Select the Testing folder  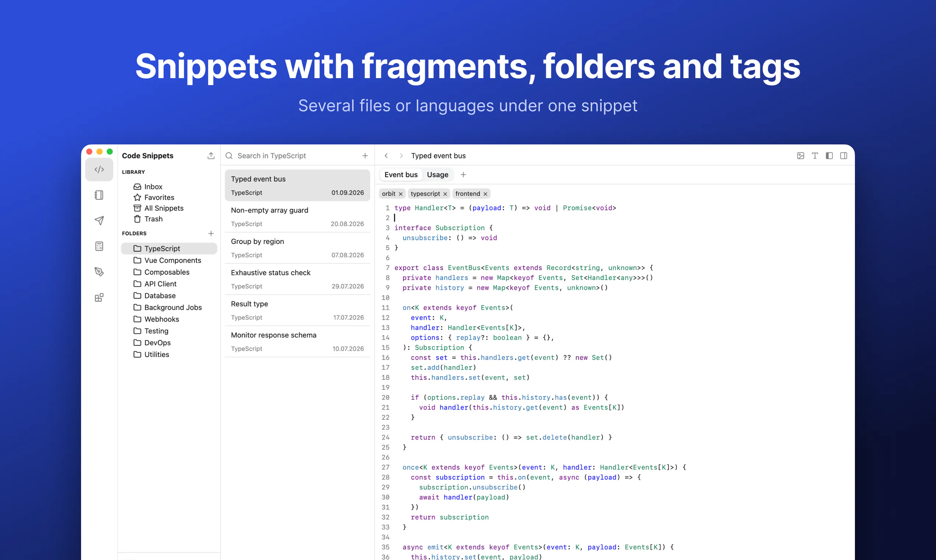pyautogui.click(x=169, y=330)
